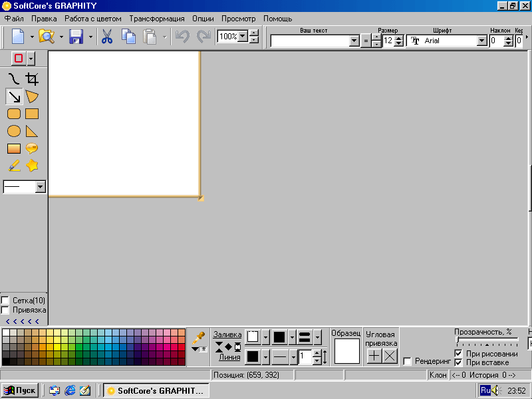
Task: Select the crop tool
Action: pos(32,80)
